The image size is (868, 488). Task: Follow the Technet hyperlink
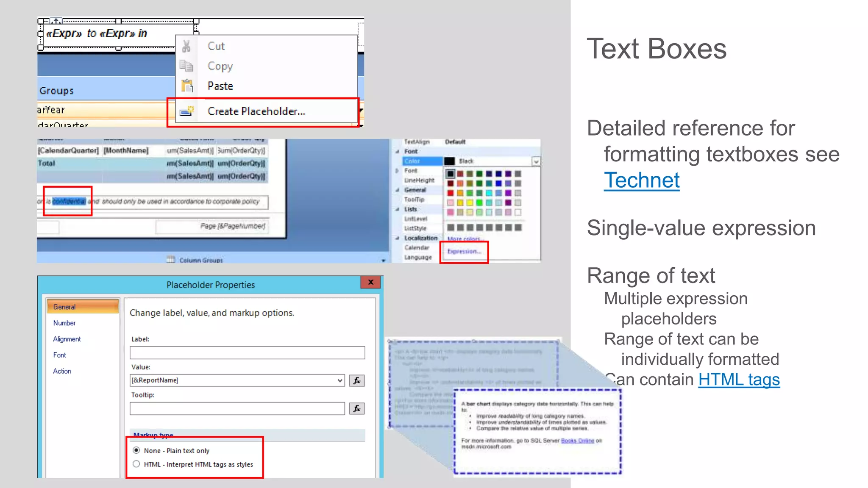tap(642, 180)
